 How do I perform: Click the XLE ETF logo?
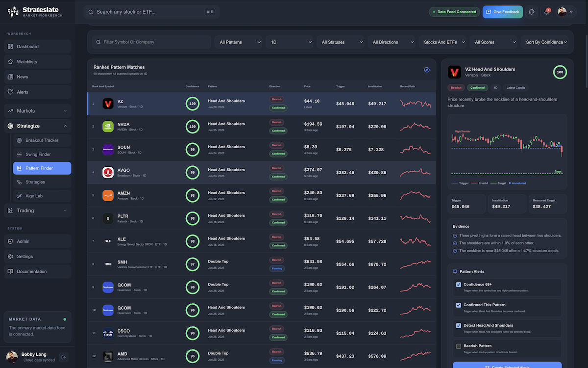pos(108,241)
